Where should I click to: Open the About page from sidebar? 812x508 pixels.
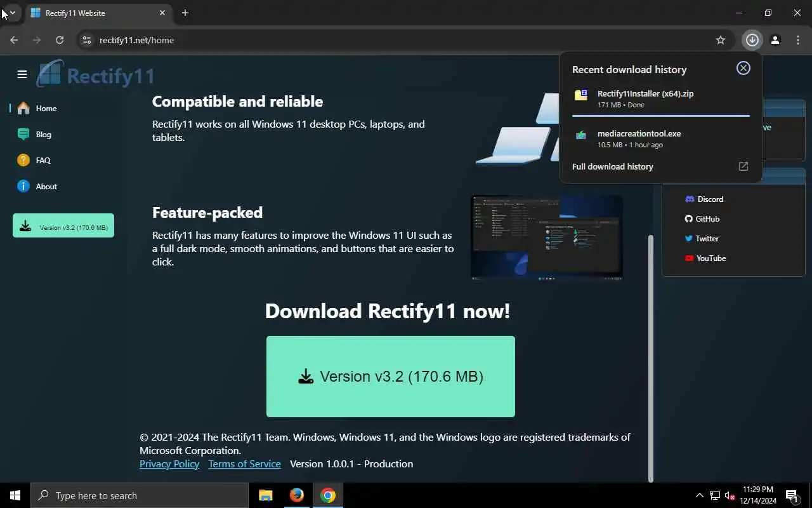tap(46, 187)
